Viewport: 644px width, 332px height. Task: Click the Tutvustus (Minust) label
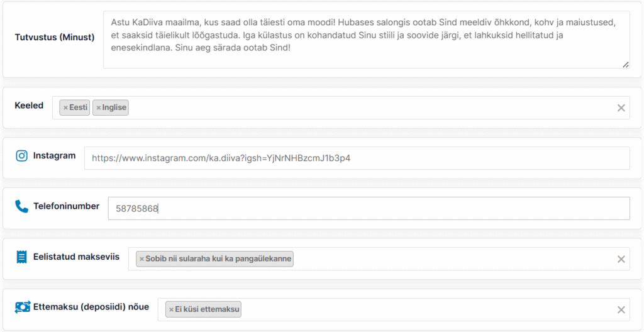(x=55, y=37)
